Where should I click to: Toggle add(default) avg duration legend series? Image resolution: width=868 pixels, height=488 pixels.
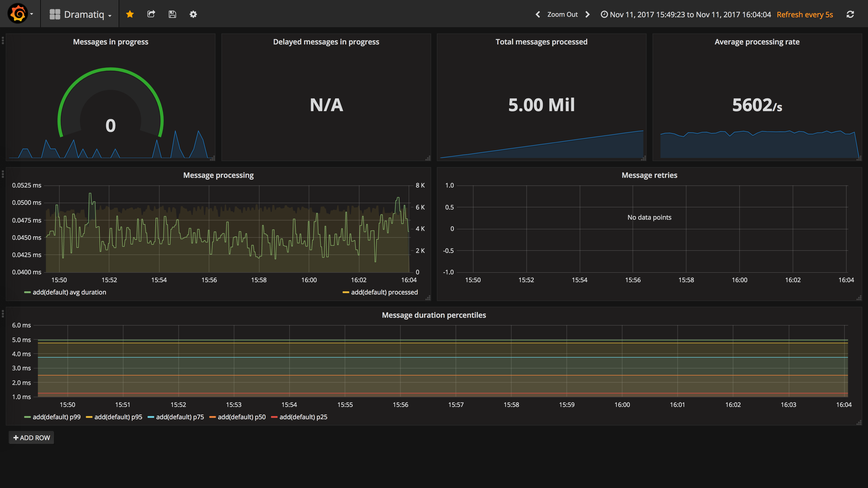[x=69, y=292]
